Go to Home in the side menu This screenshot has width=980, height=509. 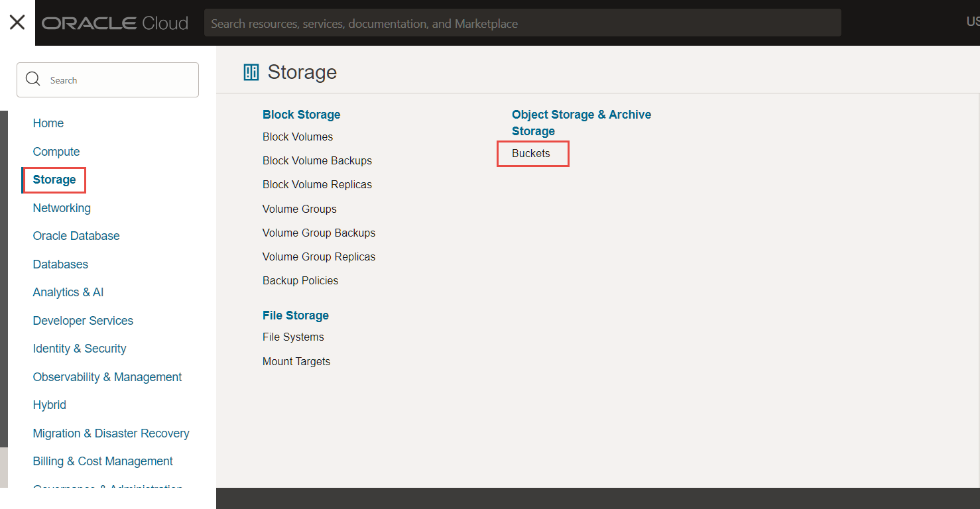coord(48,123)
